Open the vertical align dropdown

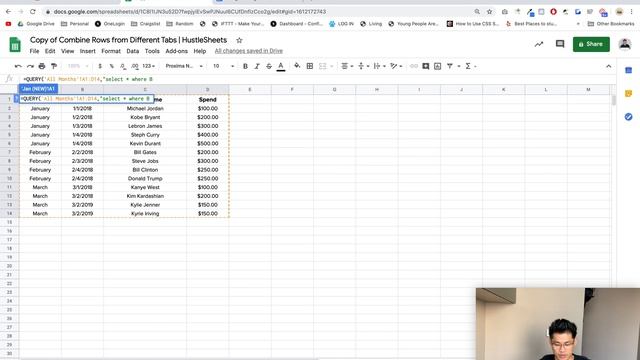363,66
